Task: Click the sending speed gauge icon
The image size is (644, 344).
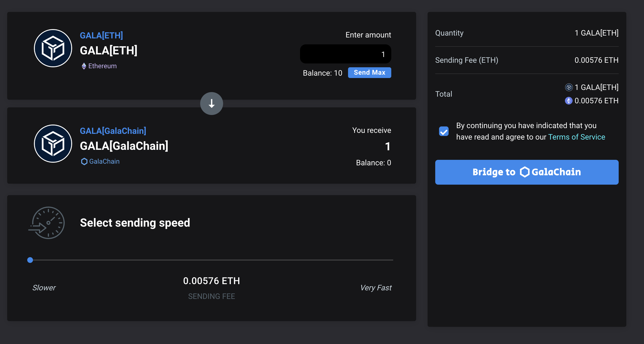Action: click(x=47, y=223)
